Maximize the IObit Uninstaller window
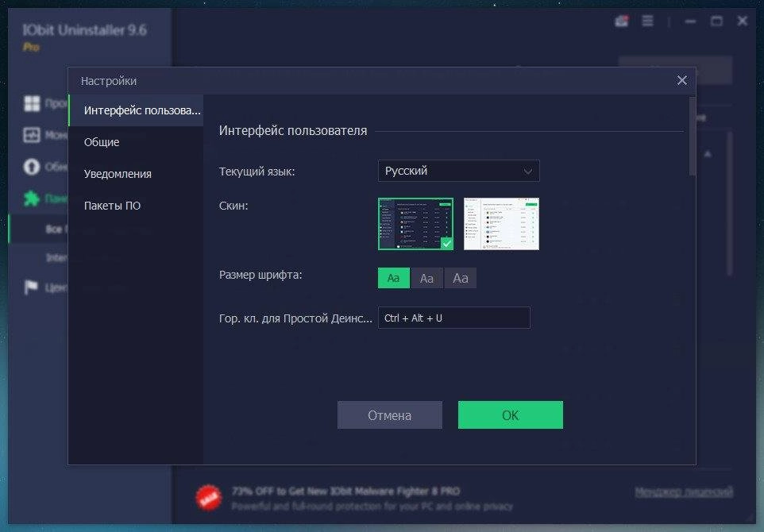Viewport: 764px width, 532px height. [716, 21]
